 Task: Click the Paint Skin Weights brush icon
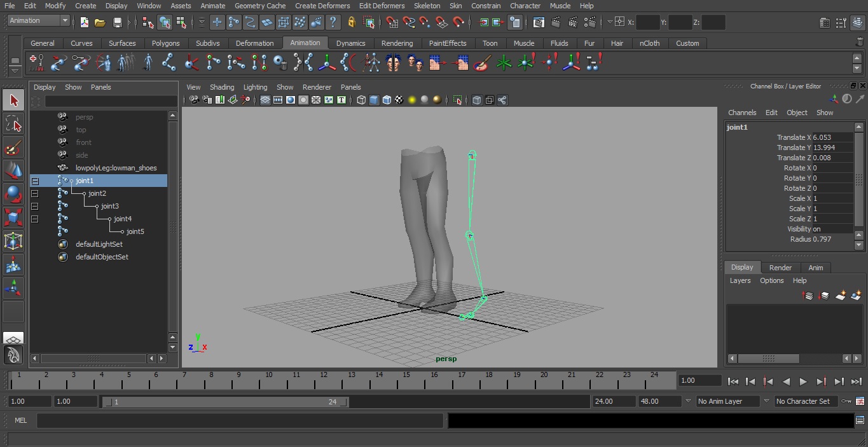coord(482,62)
